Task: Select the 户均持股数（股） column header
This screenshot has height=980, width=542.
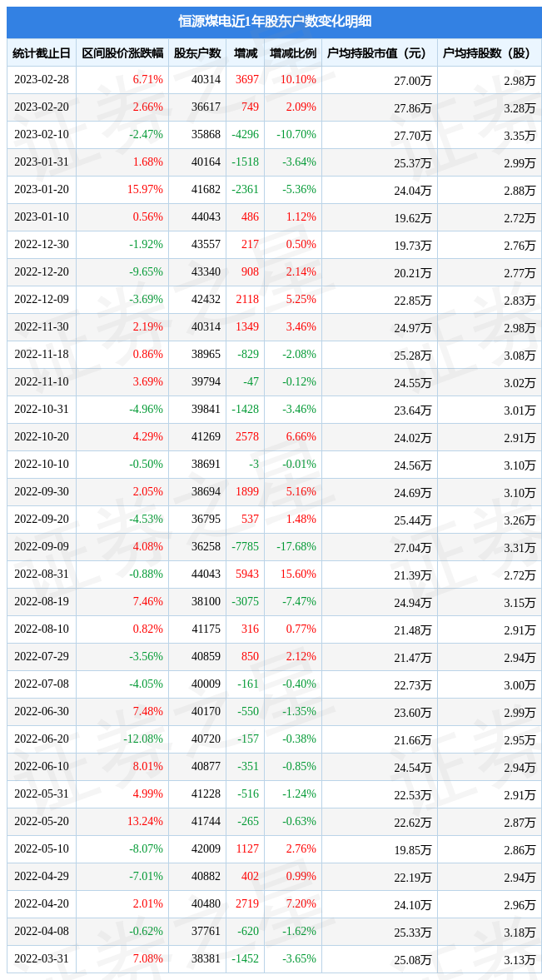Action: pos(490,52)
